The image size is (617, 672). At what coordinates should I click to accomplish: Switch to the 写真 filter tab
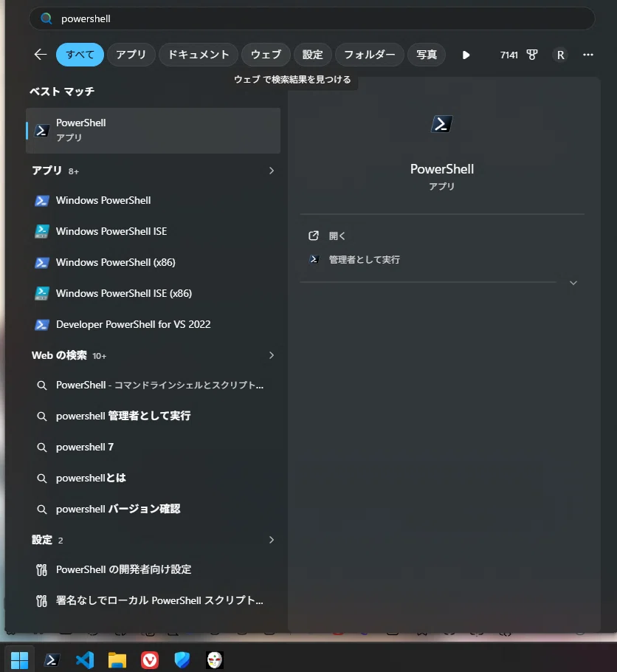(x=427, y=55)
